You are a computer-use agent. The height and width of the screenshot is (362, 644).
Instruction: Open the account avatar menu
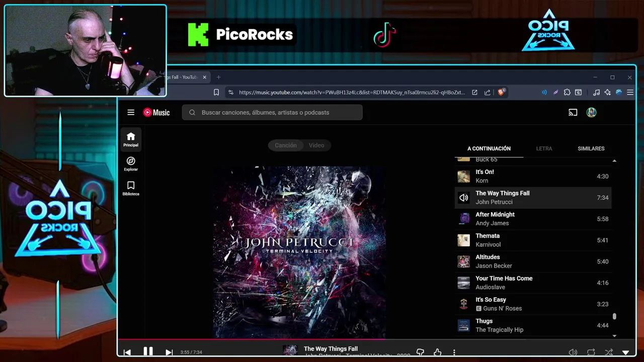[591, 113]
